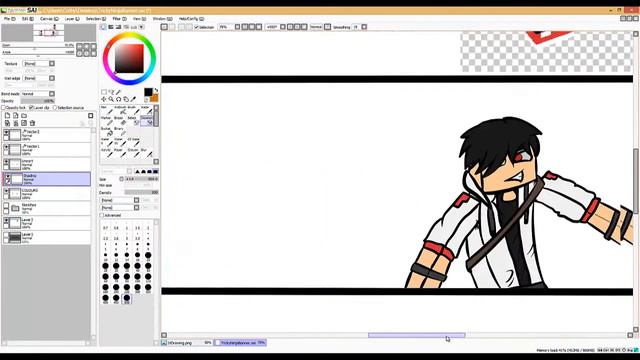Select the Eyedropper color picker tool
The image size is (640, 360).
tap(133, 99)
